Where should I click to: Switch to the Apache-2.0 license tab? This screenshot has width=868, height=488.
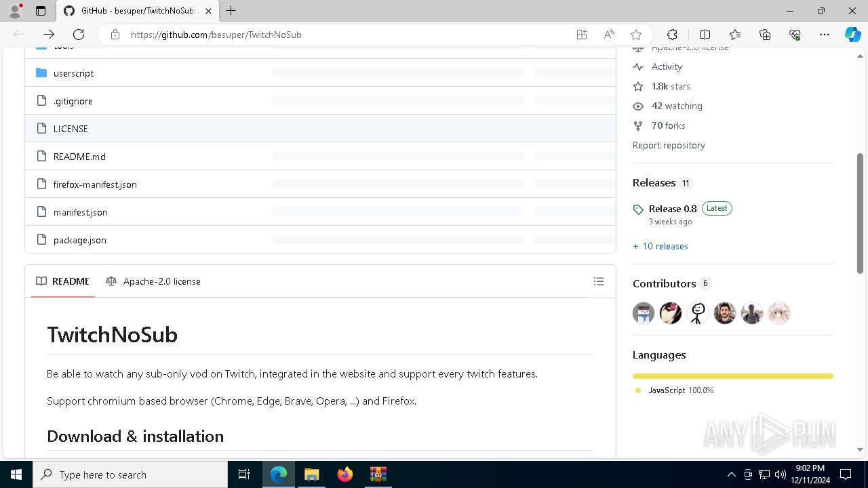pyautogui.click(x=153, y=281)
